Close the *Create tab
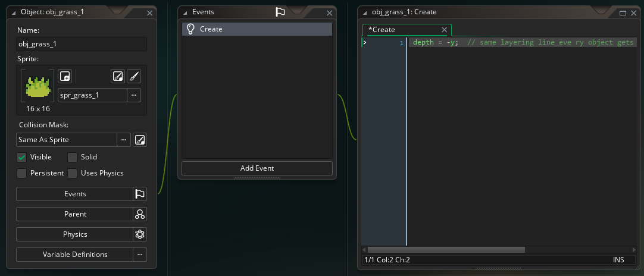The height and width of the screenshot is (276, 644). tap(444, 30)
